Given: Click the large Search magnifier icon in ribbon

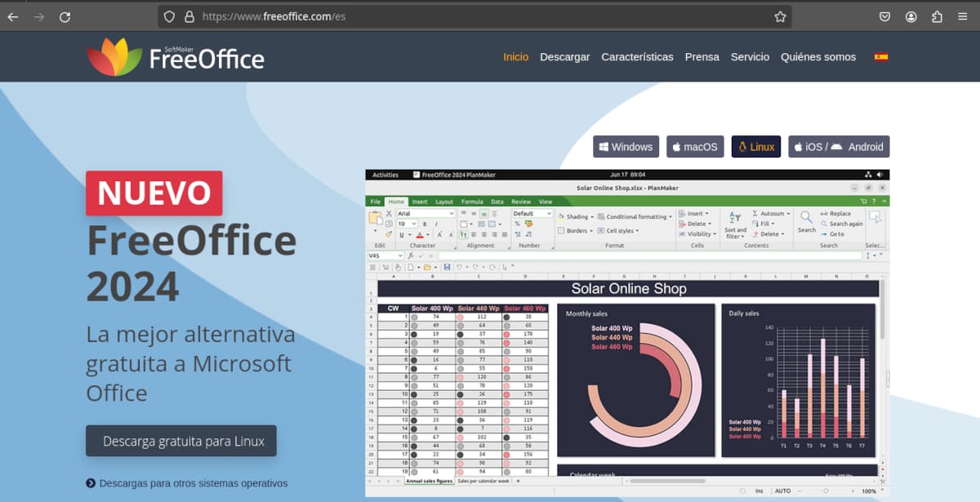Looking at the screenshot, I should [806, 217].
